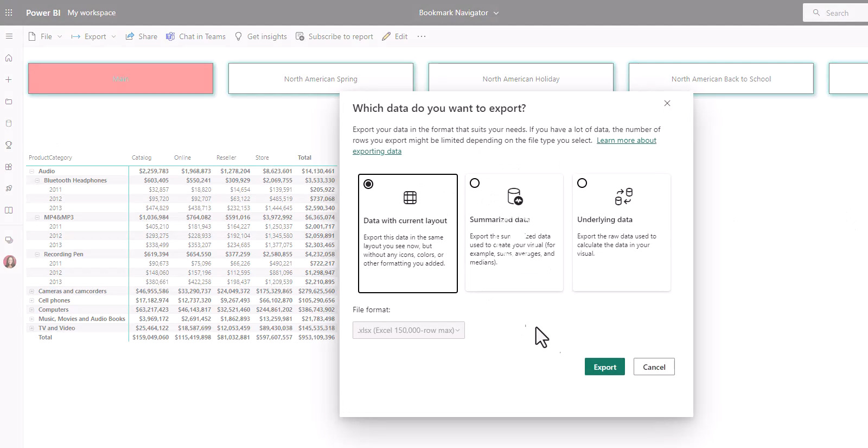Click the Total column header
This screenshot has height=448, width=868.
[x=304, y=157]
